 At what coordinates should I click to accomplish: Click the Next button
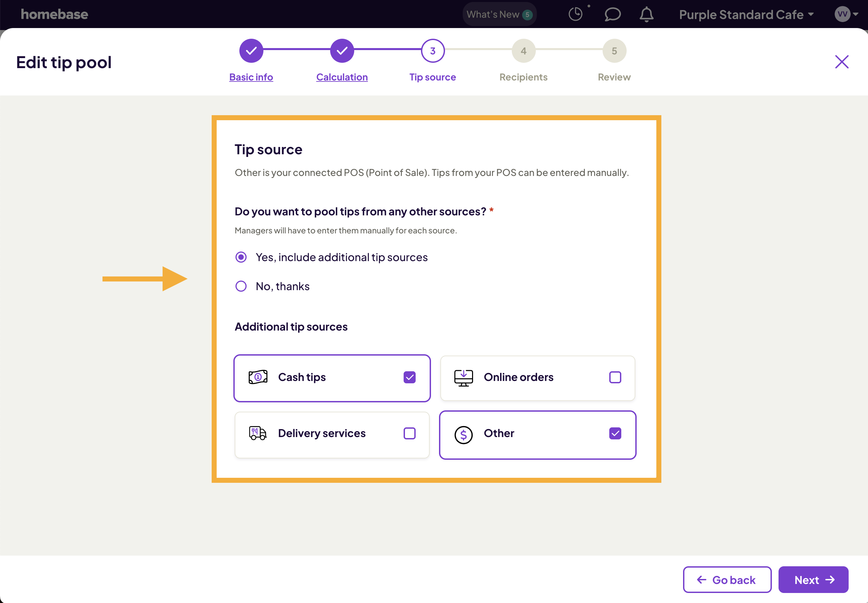coord(813,579)
